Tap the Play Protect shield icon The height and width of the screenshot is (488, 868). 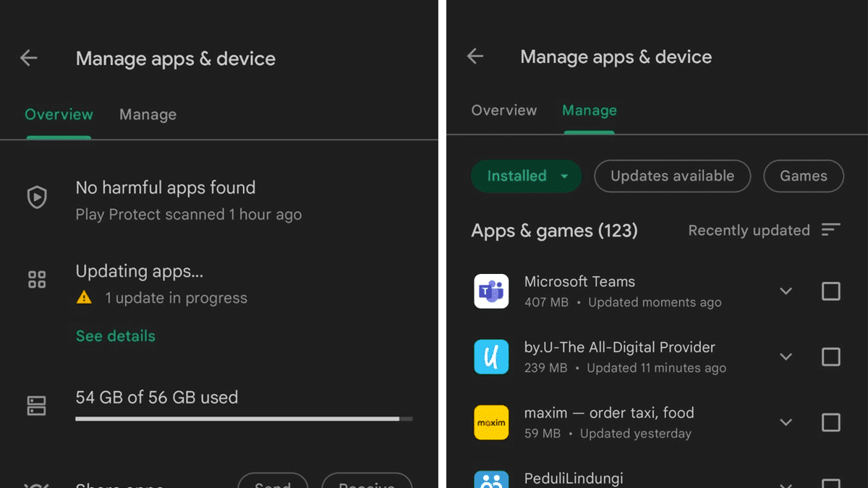point(37,197)
